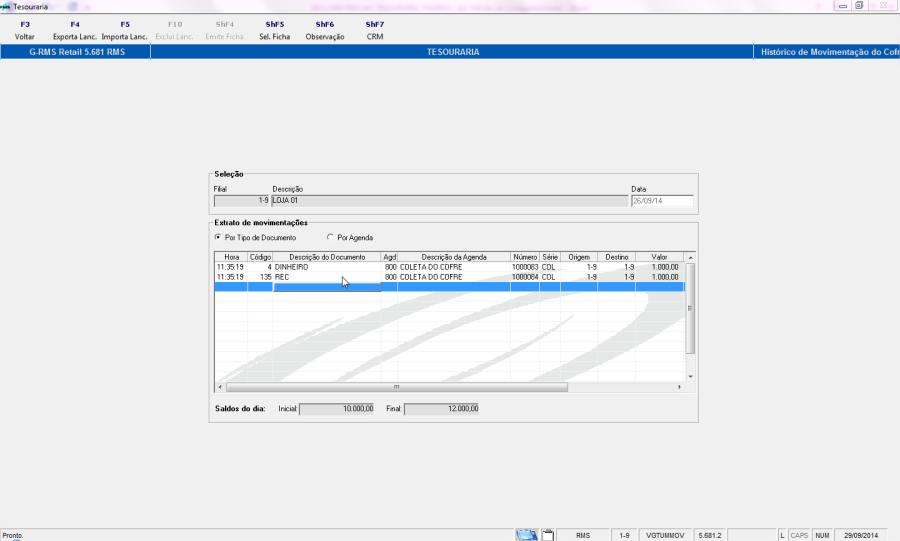Screen dimensions: 900x541
Task: Click the Hora column header
Action: [x=231, y=257]
